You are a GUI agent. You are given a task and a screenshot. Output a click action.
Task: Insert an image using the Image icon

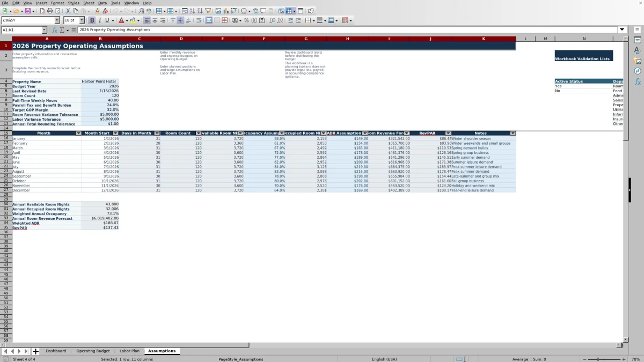pos(218,11)
